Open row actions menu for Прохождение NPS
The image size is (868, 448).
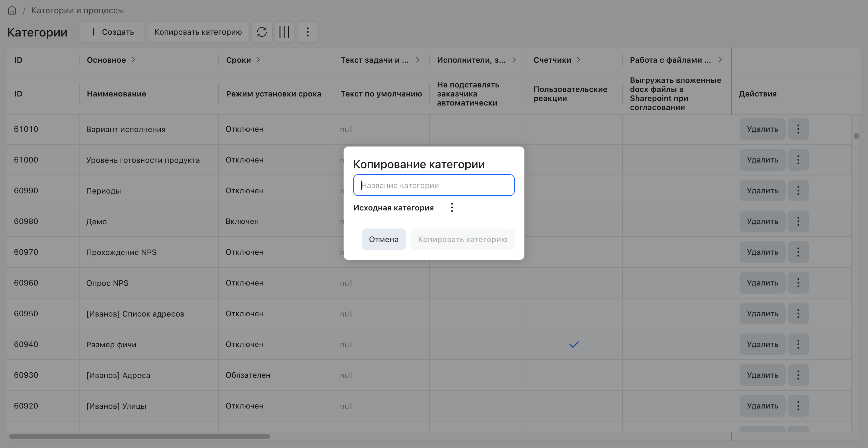pyautogui.click(x=798, y=252)
